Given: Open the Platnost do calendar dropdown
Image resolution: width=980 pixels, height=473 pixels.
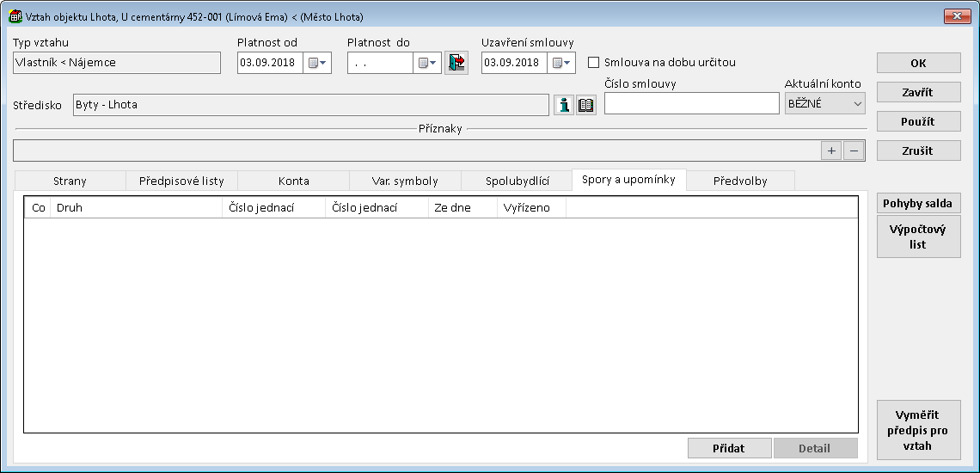Looking at the screenshot, I should [x=427, y=63].
